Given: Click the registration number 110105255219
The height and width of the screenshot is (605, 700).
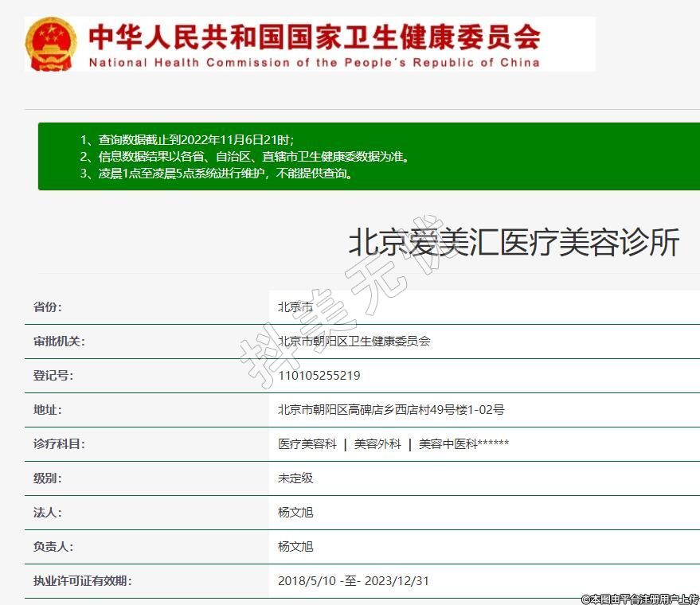Looking at the screenshot, I should point(319,376).
